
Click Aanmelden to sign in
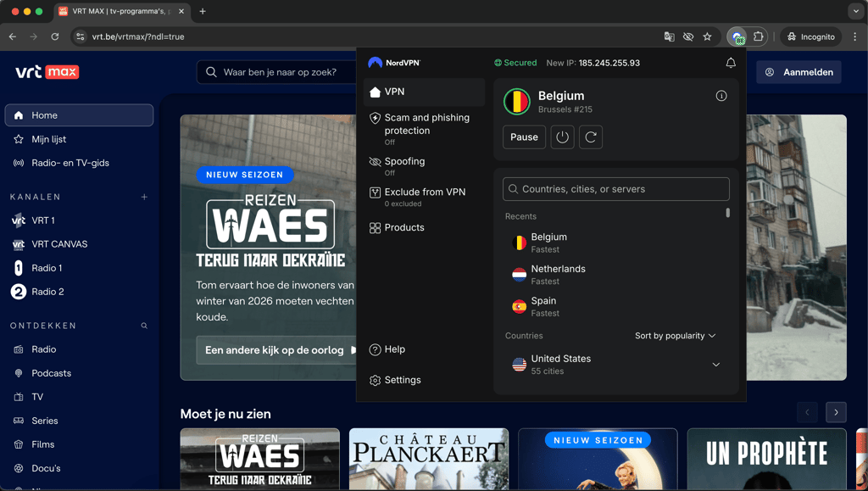pyautogui.click(x=798, y=72)
